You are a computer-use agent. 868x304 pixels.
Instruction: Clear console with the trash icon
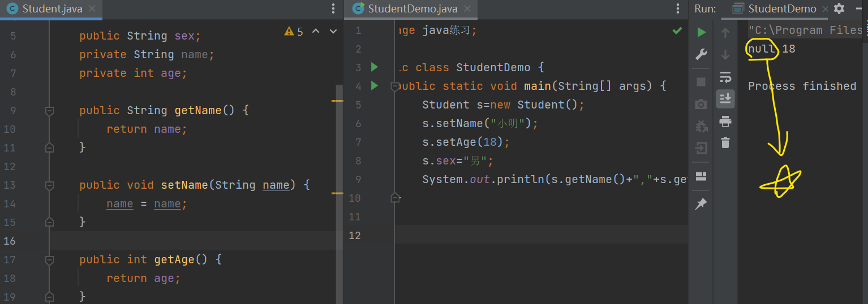click(725, 142)
